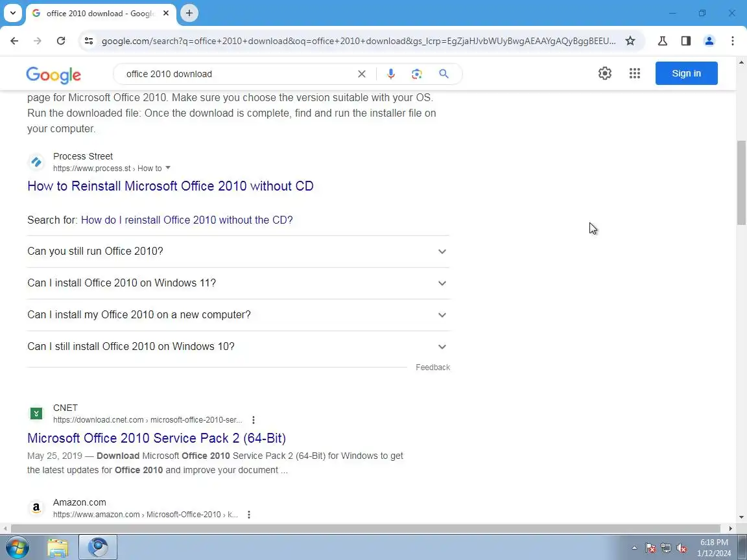The height and width of the screenshot is (560, 747).
Task: Start voice search with microphone
Action: 390,74
